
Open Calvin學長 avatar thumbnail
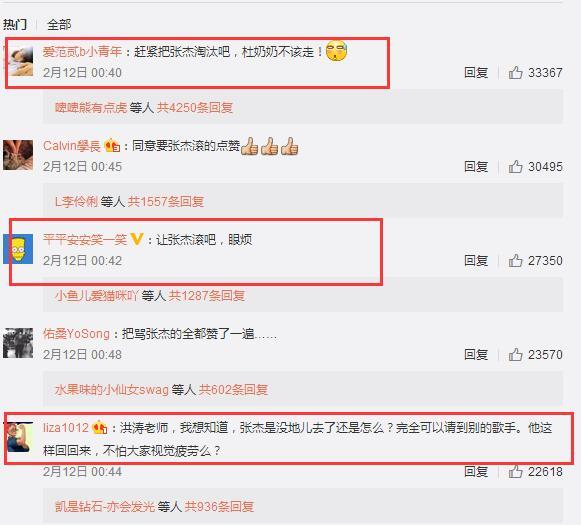(x=18, y=155)
